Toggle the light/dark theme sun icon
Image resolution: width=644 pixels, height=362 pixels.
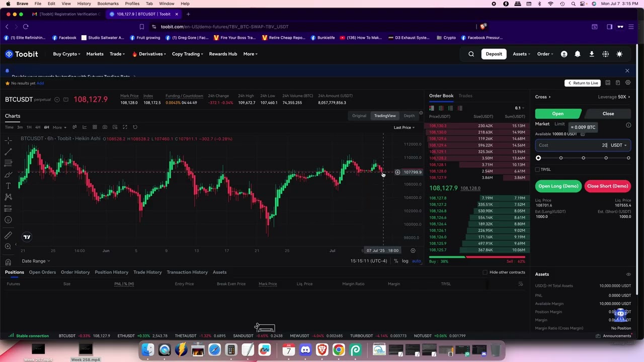[619, 54]
